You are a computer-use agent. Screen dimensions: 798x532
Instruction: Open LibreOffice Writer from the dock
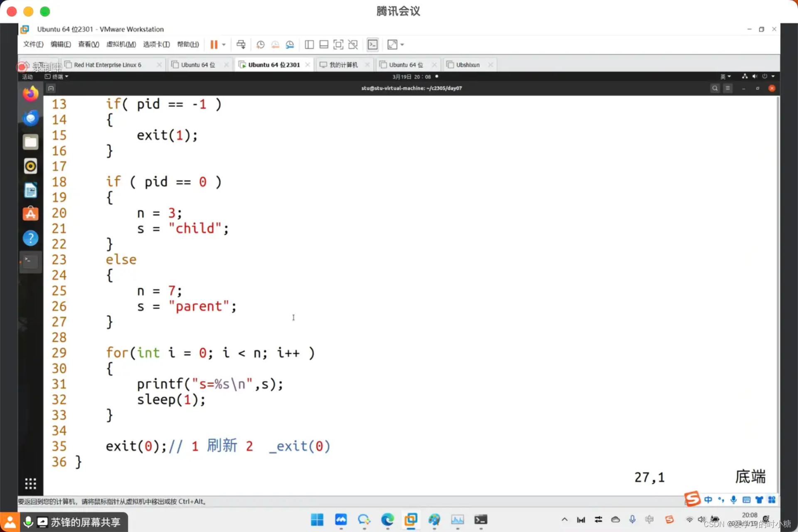click(30, 190)
